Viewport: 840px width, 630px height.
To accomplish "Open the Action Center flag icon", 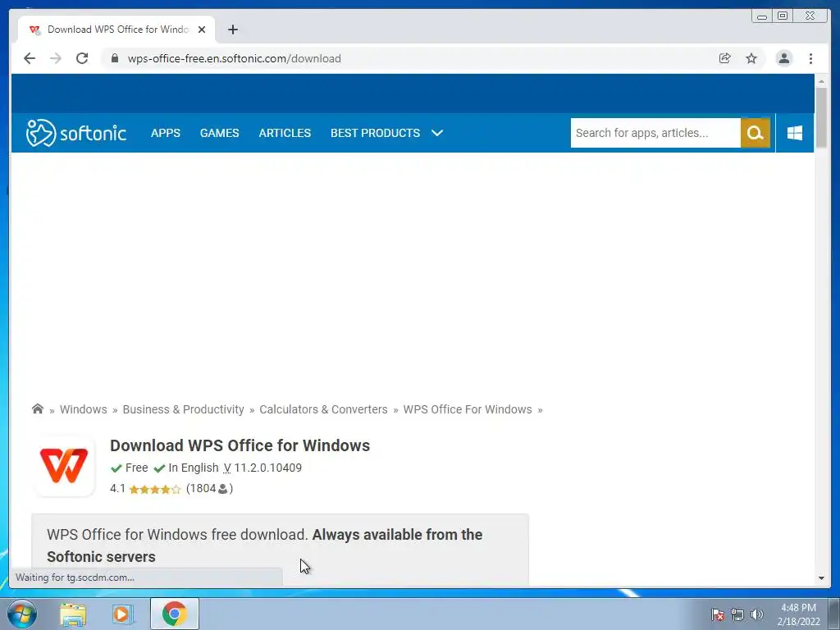I will pyautogui.click(x=718, y=614).
